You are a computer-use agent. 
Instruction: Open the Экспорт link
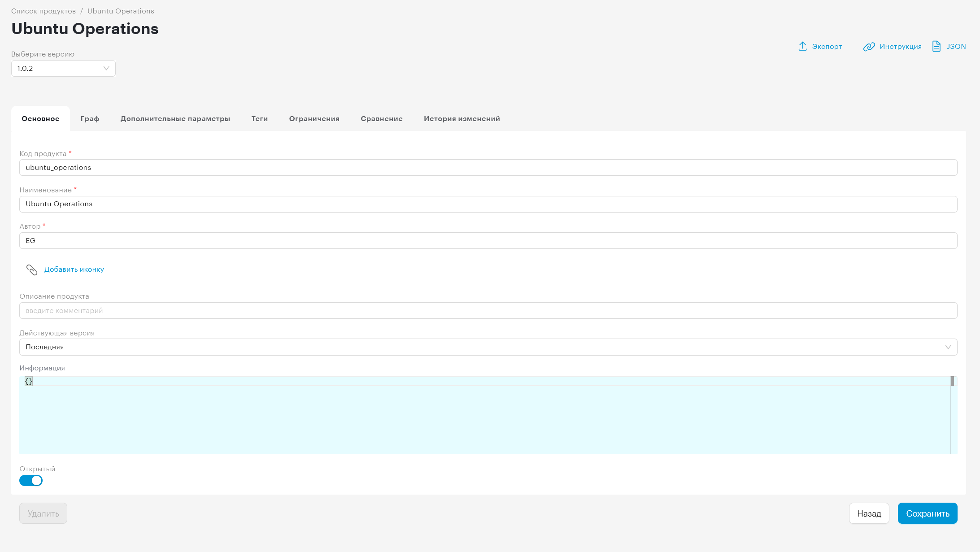(827, 47)
